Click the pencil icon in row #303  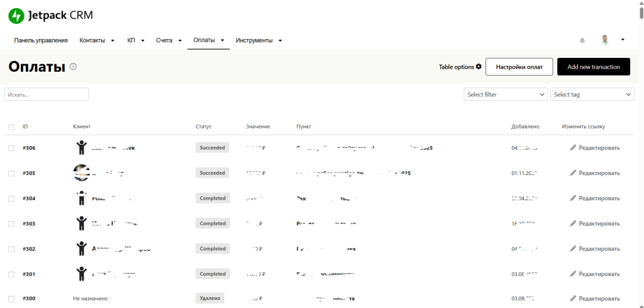pyautogui.click(x=573, y=224)
